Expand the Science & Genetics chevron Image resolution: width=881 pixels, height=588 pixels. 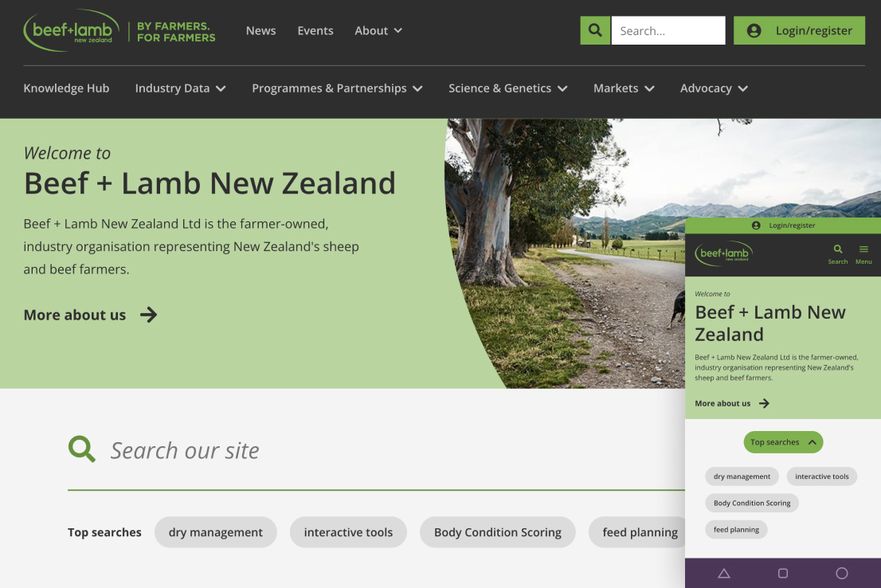point(562,88)
